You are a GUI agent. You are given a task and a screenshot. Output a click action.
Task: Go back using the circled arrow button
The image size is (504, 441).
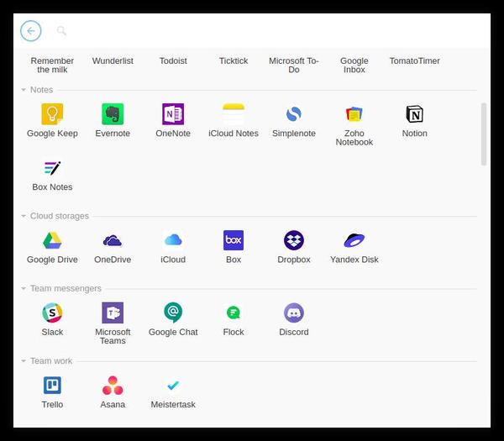pyautogui.click(x=31, y=31)
